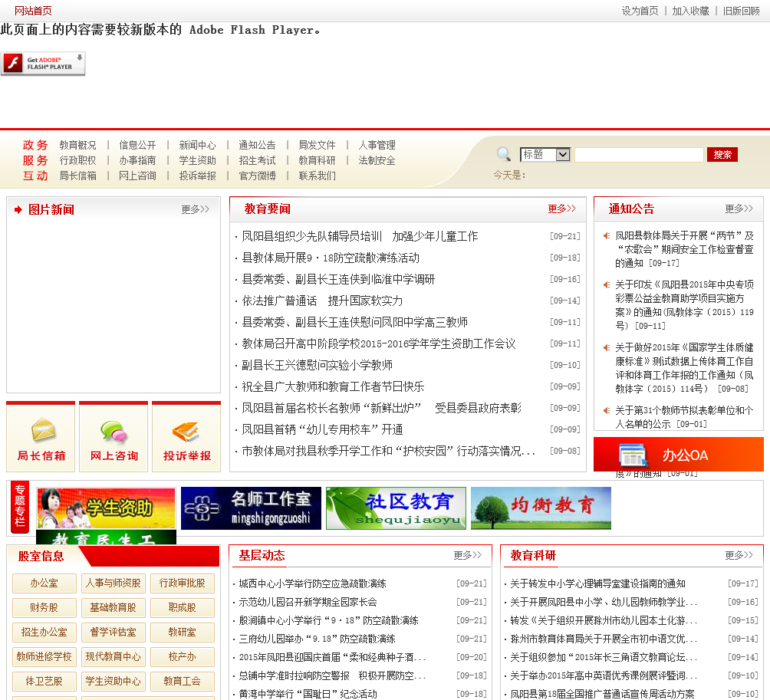Click the 人事与师资股 button
This screenshot has width=770, height=700.
(113, 583)
